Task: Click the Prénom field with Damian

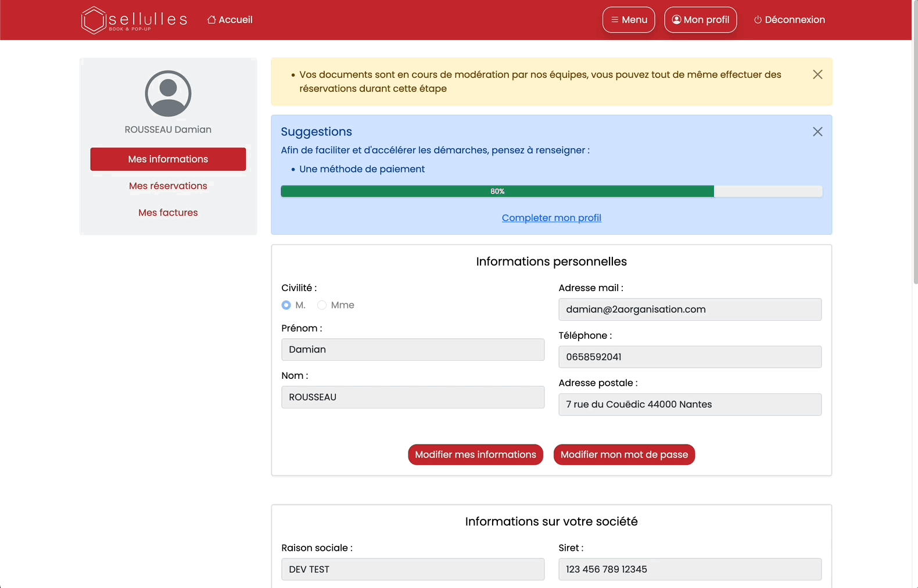Action: [413, 350]
